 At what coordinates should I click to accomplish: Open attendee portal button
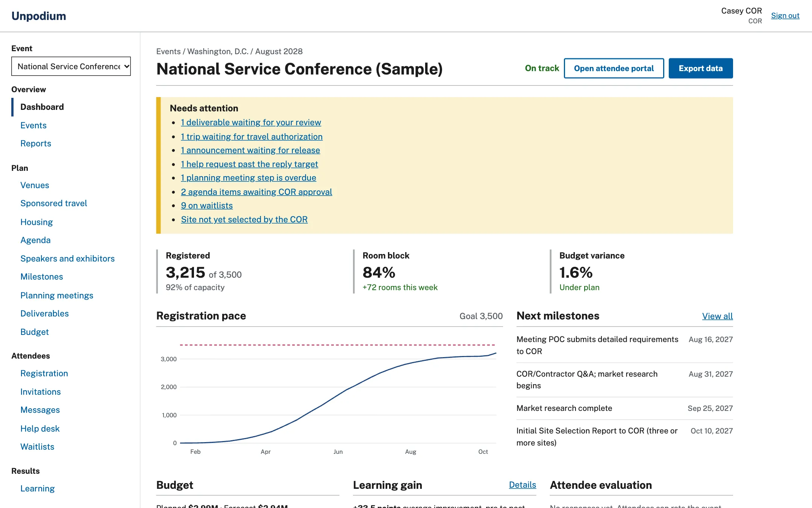[x=614, y=68]
